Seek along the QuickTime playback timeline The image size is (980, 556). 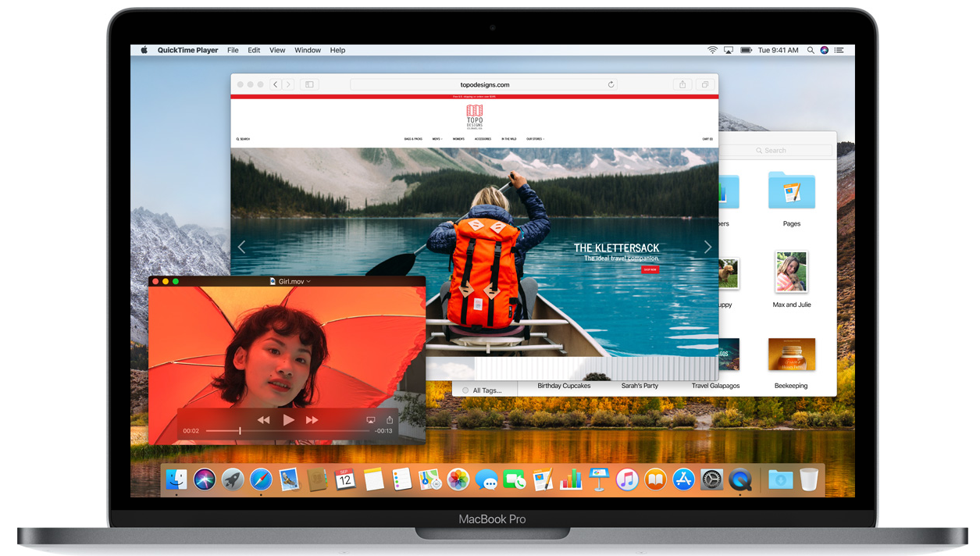pos(287,431)
